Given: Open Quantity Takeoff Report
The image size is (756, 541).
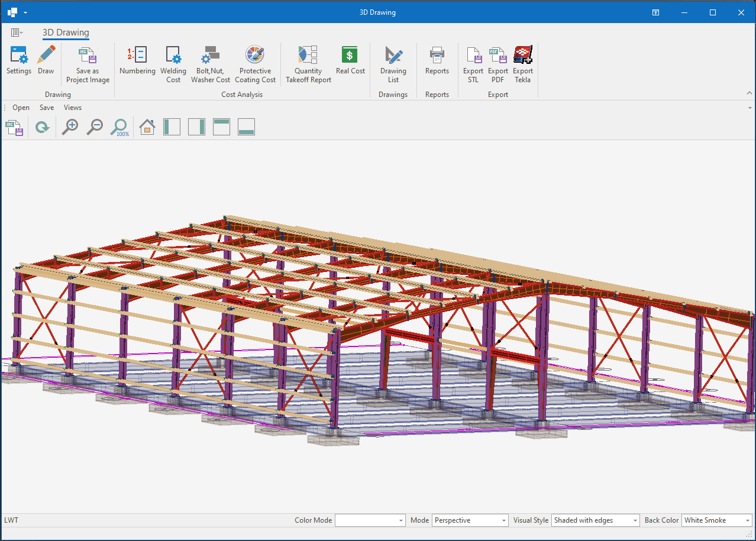Looking at the screenshot, I should tap(308, 64).
